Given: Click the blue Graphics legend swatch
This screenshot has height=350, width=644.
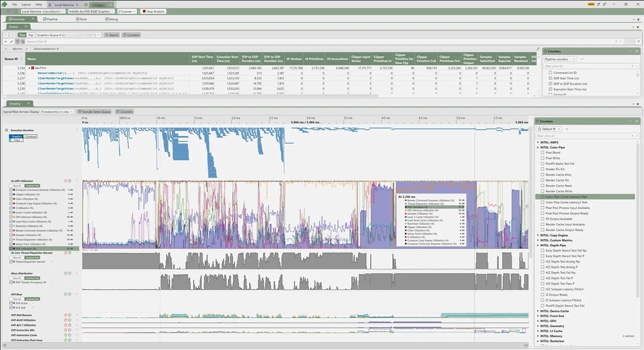Looking at the screenshot, I should (x=17, y=136).
